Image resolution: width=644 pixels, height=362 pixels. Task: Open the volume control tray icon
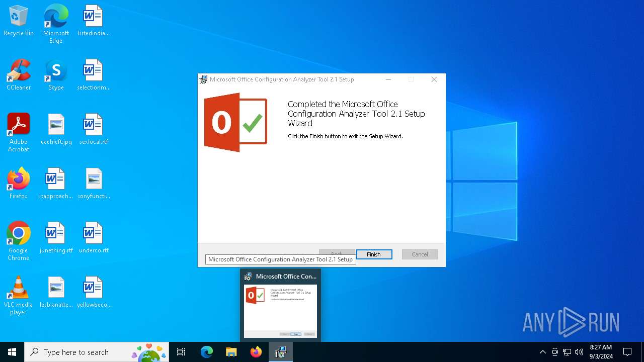579,352
